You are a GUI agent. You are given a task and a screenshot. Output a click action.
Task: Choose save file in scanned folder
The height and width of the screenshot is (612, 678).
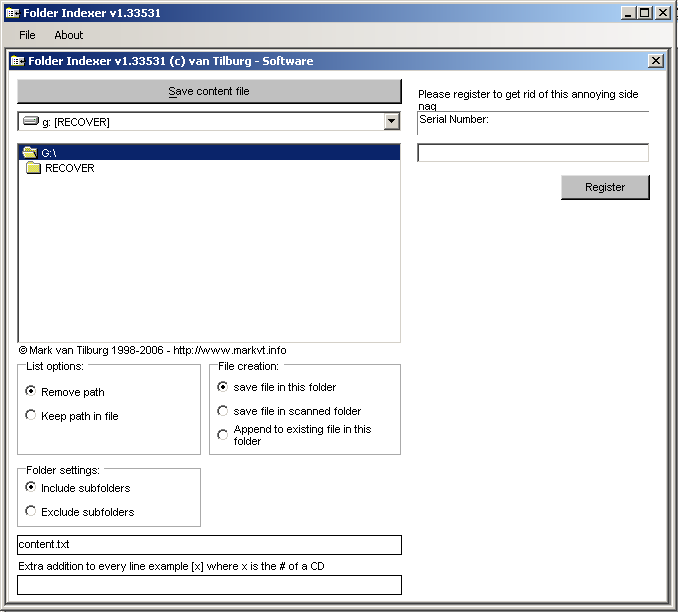coord(223,411)
